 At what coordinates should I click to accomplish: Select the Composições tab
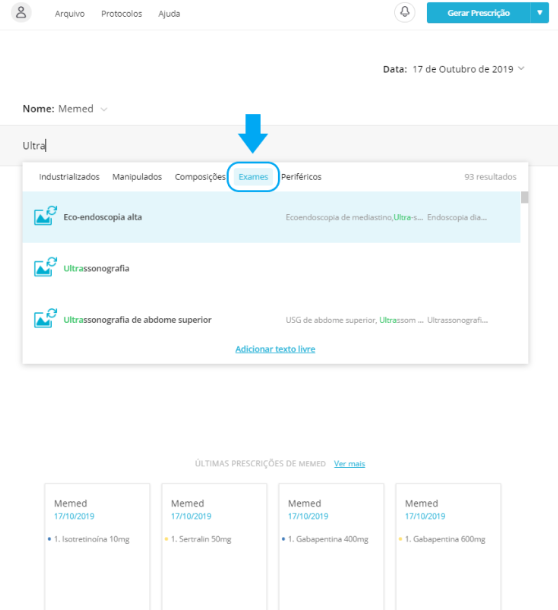point(200,177)
